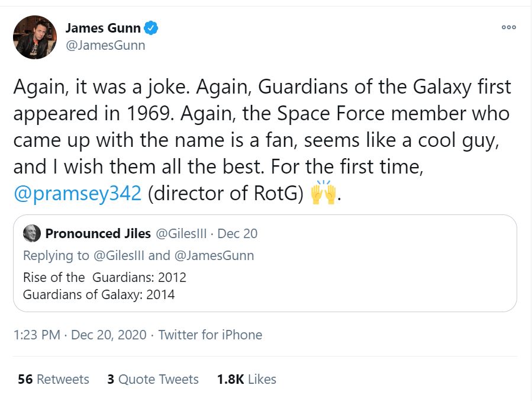
Task: Click the 'Guardians of Galaxy: 2014' line
Action: coord(99,294)
